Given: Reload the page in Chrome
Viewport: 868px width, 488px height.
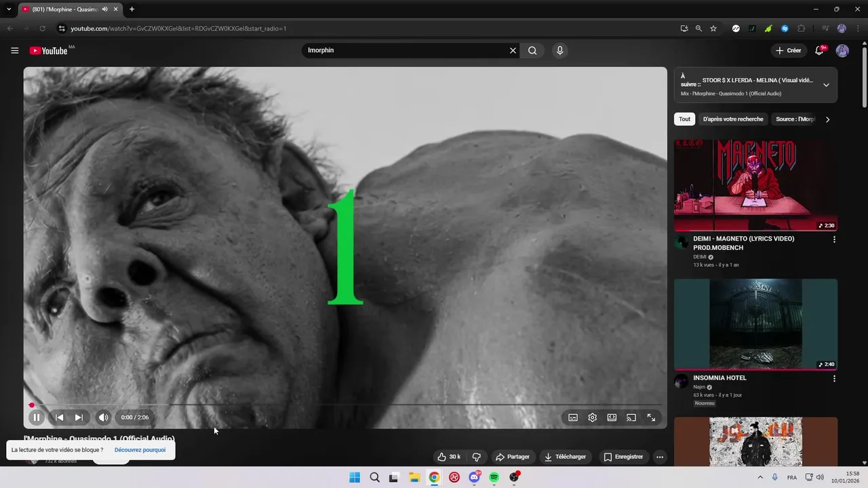Looking at the screenshot, I should point(42,28).
